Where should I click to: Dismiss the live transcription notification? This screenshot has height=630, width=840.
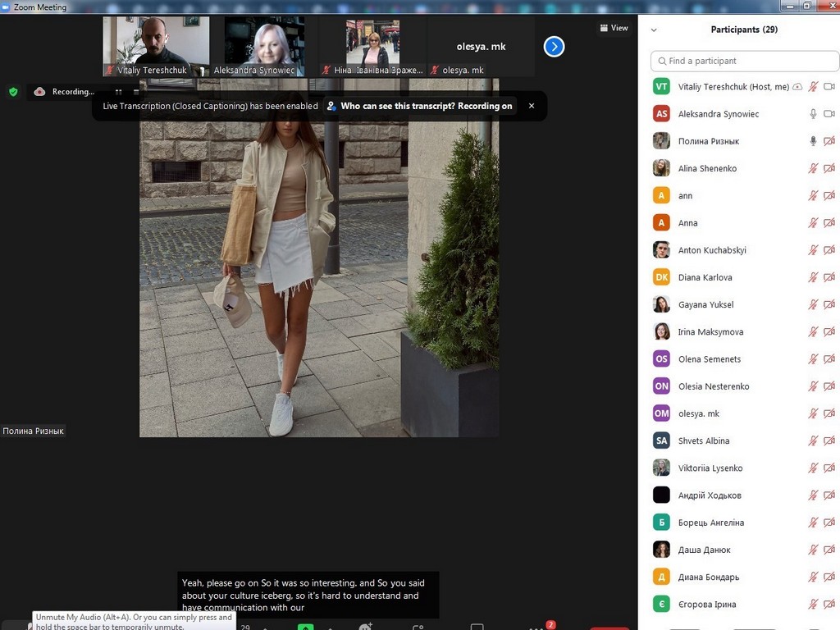532,106
